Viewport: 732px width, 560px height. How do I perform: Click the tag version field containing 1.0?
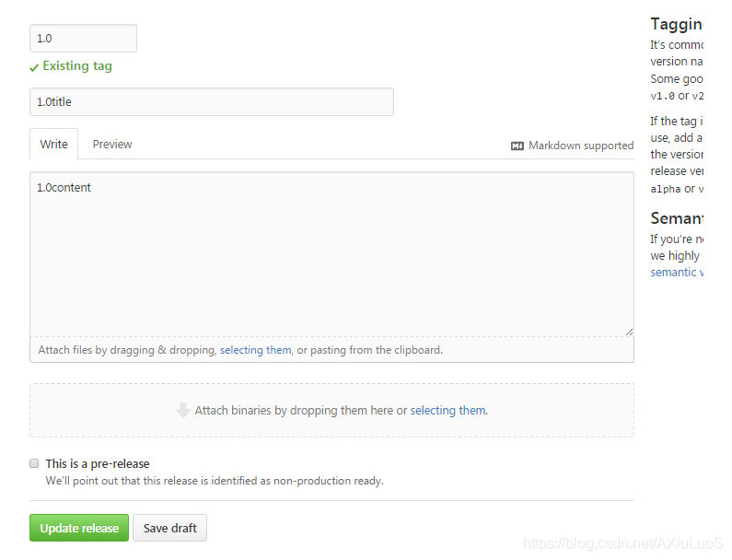pos(83,39)
